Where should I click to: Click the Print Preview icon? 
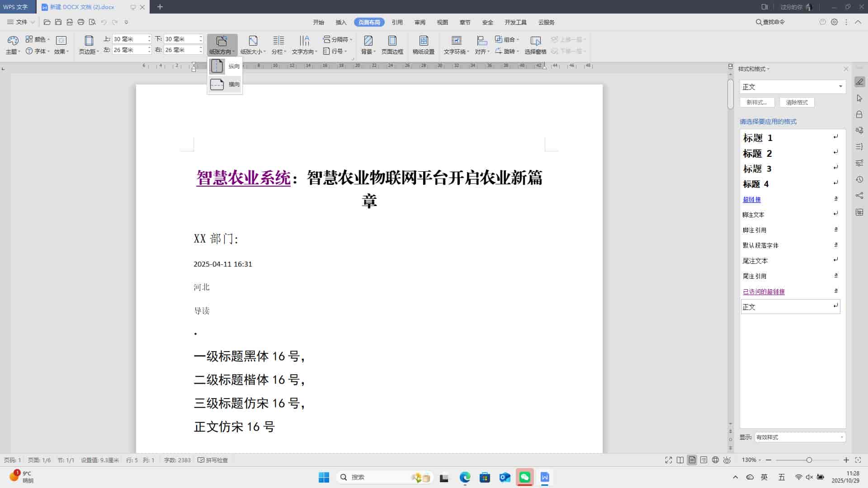click(92, 22)
